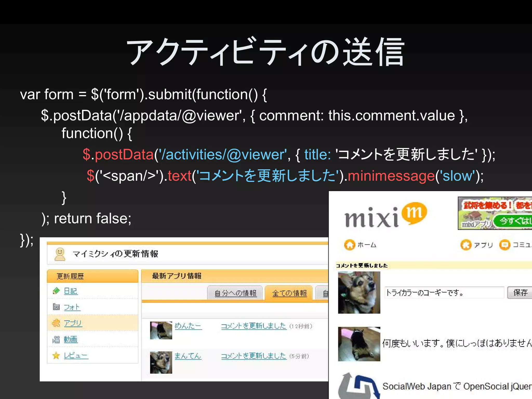Open the 動画 link in 更新履歴
This screenshot has height=399, width=532.
pos(71,340)
